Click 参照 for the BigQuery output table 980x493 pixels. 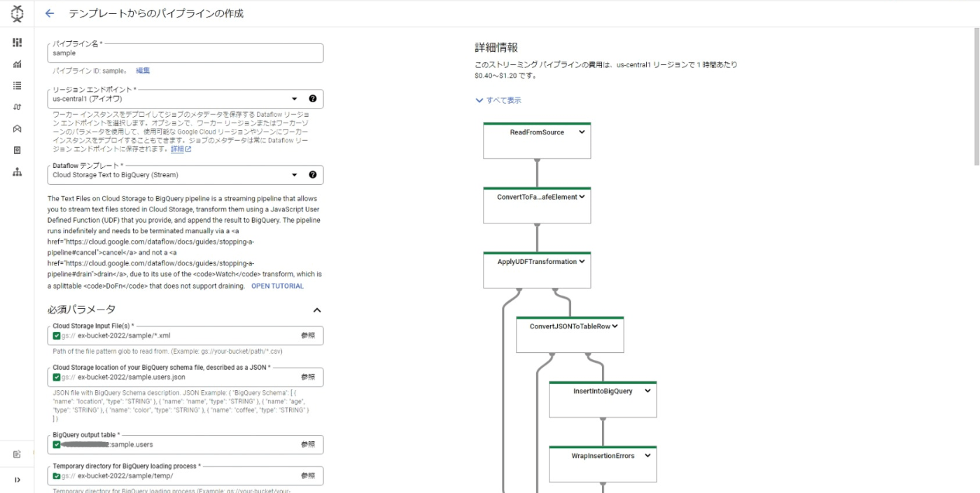coord(308,444)
